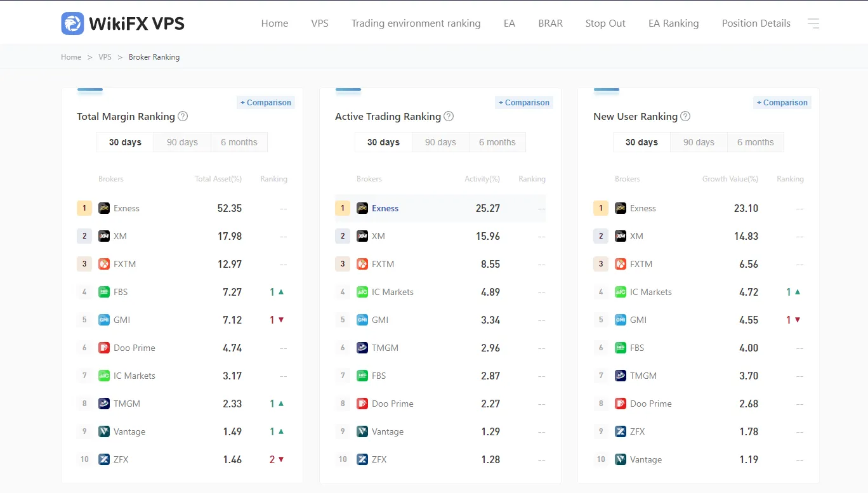Select 6 months tab in Active Trading Ranking
This screenshot has height=493, width=868.
pos(497,142)
